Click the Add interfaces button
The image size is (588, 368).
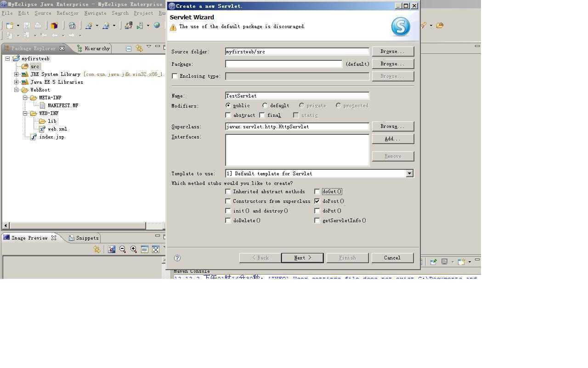(x=393, y=138)
